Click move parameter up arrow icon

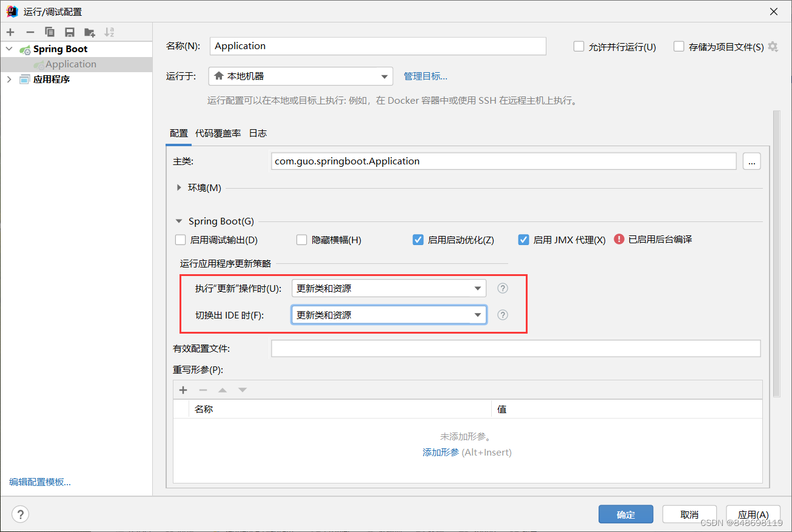click(223, 390)
